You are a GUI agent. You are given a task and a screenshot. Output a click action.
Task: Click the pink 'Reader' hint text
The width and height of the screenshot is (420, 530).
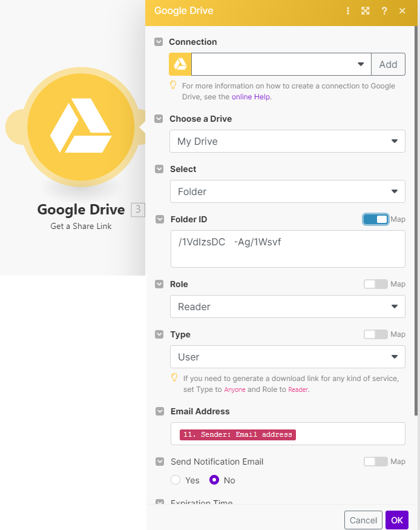298,389
